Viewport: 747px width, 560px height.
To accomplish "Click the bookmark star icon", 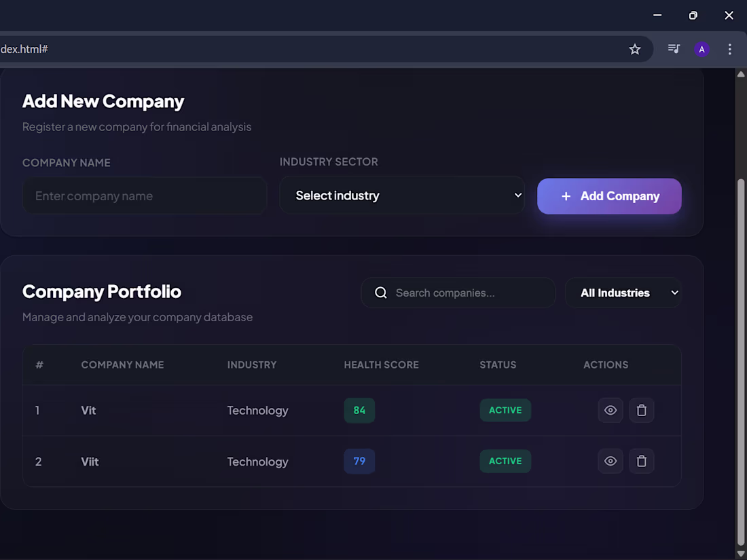I will click(635, 49).
